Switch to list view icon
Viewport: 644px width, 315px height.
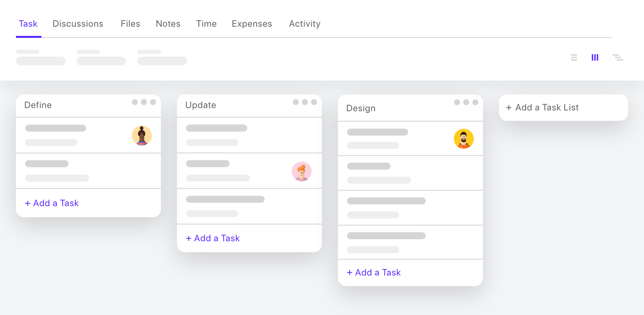pyautogui.click(x=574, y=57)
